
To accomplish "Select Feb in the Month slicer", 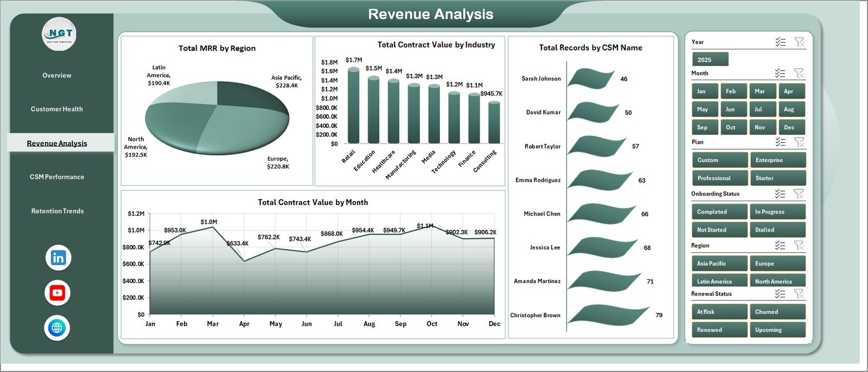I will (734, 91).
